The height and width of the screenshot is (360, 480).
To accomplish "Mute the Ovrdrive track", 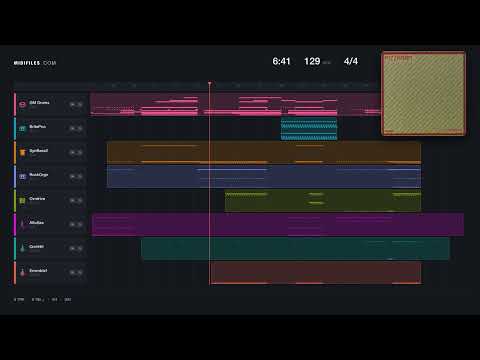I will [x=72, y=200].
